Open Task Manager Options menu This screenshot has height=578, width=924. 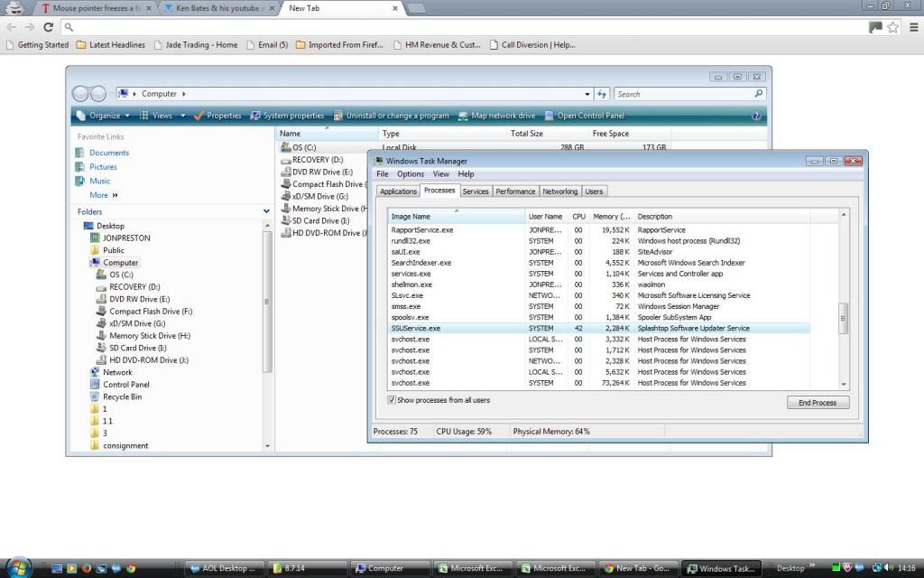click(411, 174)
